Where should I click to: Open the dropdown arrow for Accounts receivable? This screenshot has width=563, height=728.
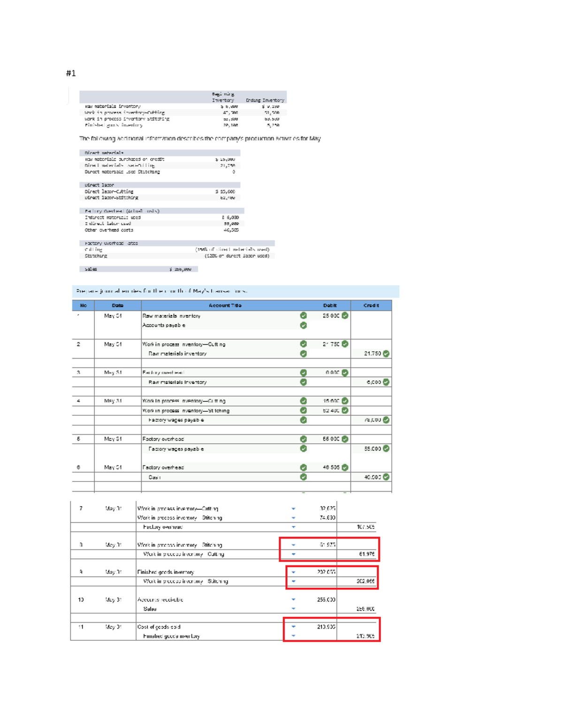(293, 600)
